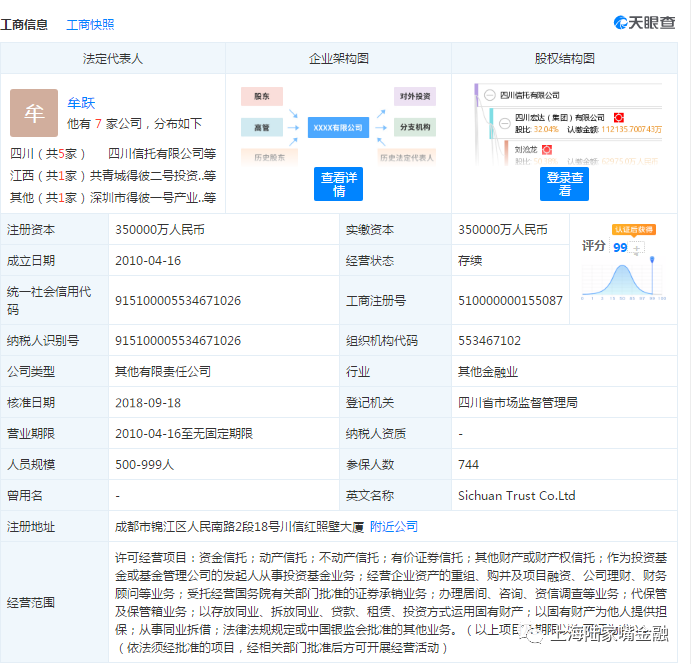The width and height of the screenshot is (691, 664).
Task: Click registration authority 四川省市场监督管理局
Action: point(518,402)
